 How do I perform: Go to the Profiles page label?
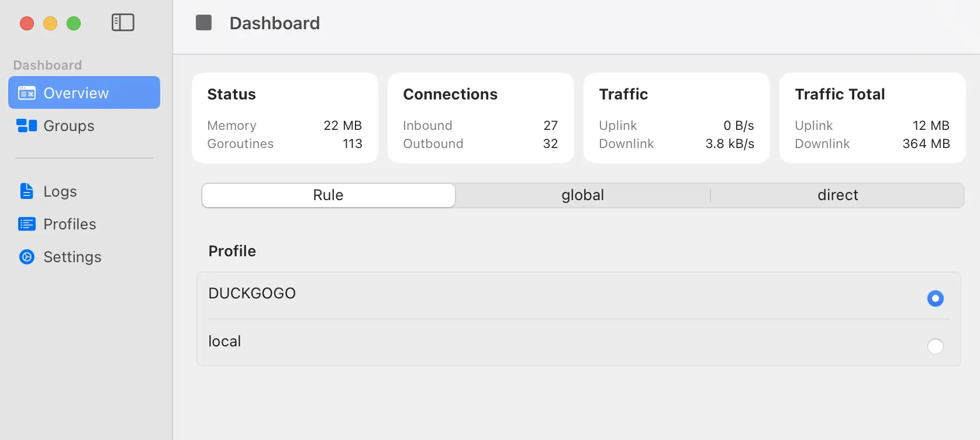tap(70, 224)
